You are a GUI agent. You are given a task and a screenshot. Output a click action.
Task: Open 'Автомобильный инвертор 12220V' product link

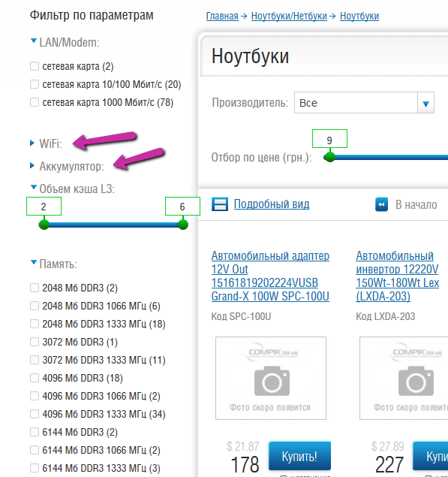(x=397, y=276)
